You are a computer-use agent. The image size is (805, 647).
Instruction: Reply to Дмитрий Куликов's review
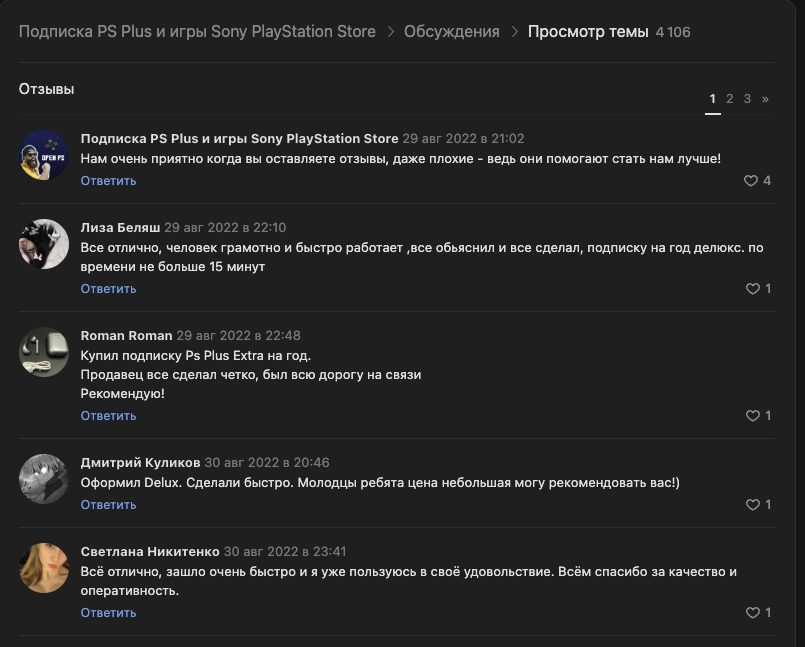(x=108, y=505)
